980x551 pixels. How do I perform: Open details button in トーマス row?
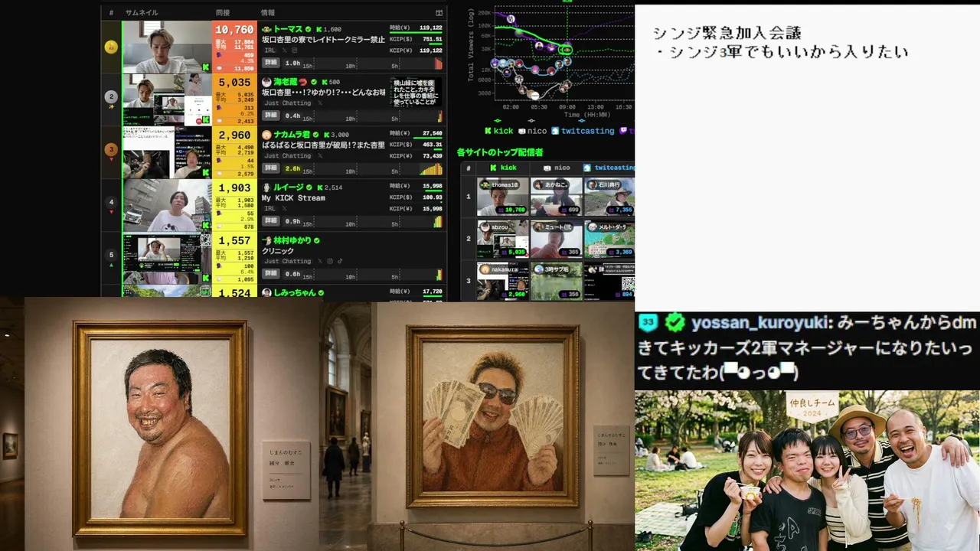pos(271,63)
